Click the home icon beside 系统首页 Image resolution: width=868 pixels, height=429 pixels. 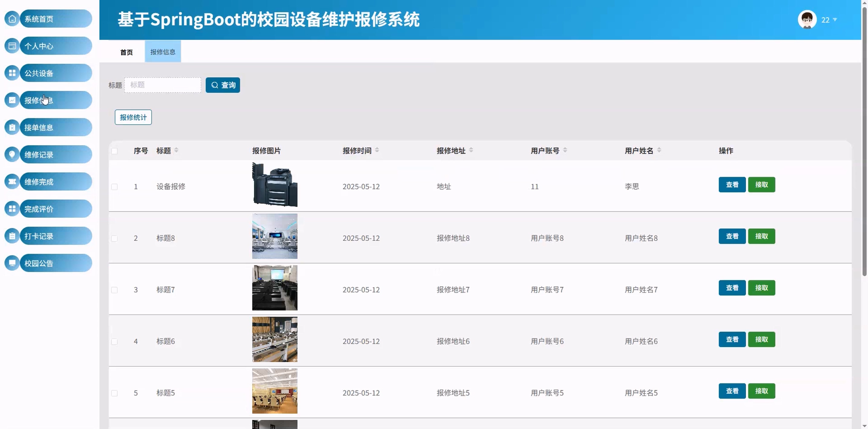12,19
